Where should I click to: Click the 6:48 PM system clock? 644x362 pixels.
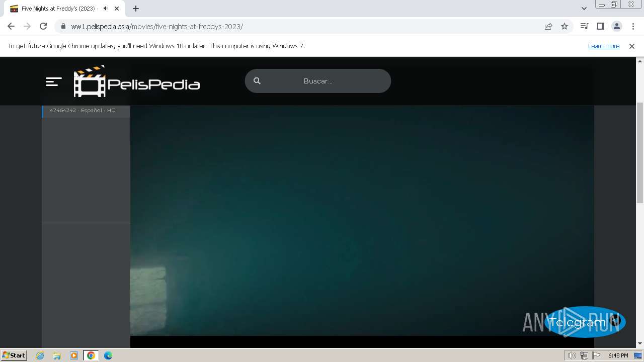point(618,355)
